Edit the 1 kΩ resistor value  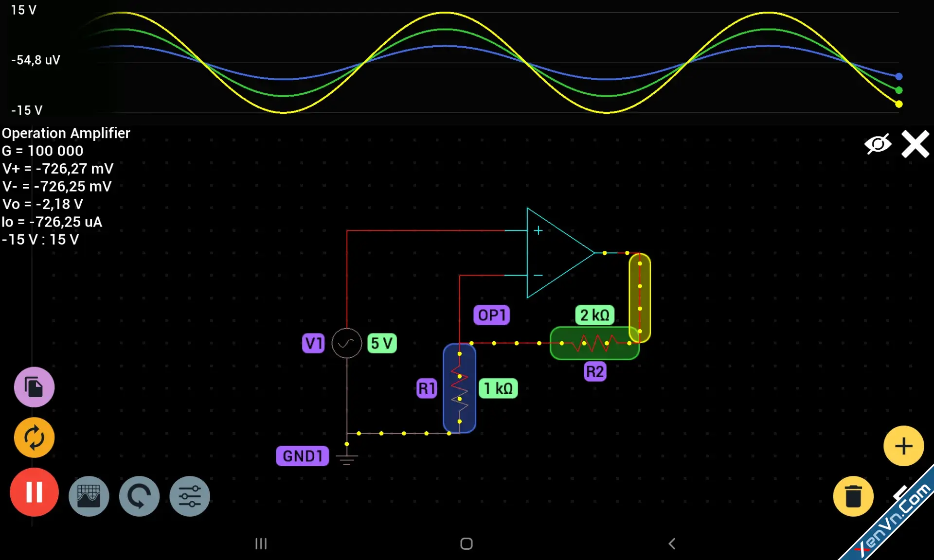(498, 388)
